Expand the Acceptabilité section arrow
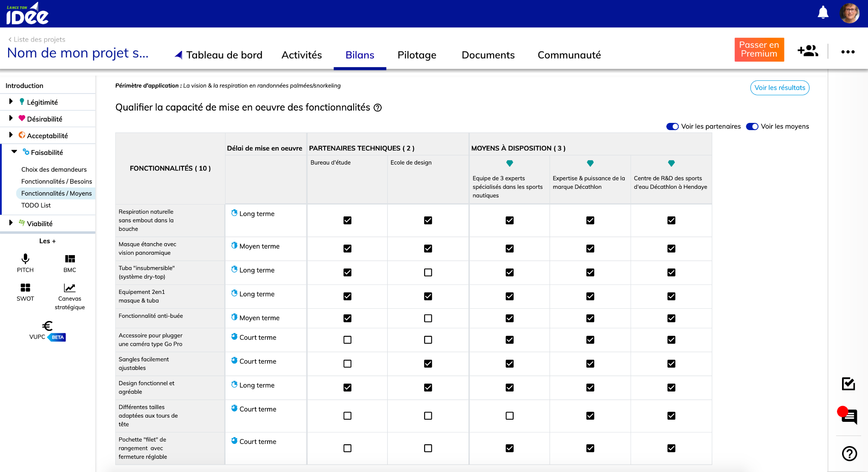 point(11,135)
